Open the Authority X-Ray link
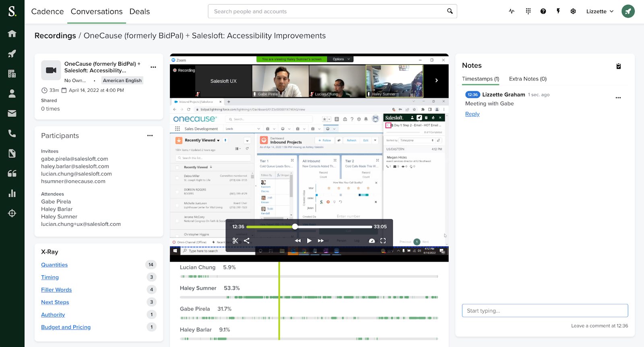Viewport: 644px width, 347px height. click(53, 315)
